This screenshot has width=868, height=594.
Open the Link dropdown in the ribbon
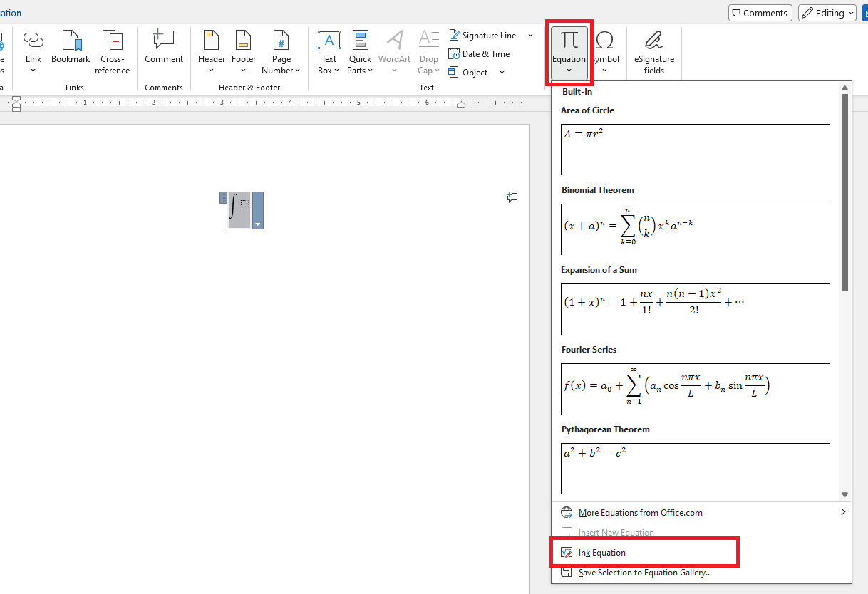coord(33,53)
